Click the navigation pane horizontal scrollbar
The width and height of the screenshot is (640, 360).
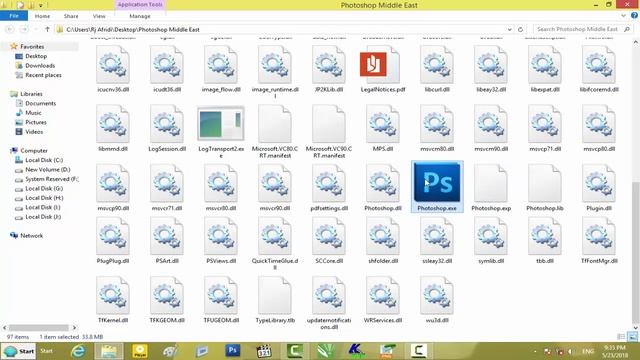point(39,328)
